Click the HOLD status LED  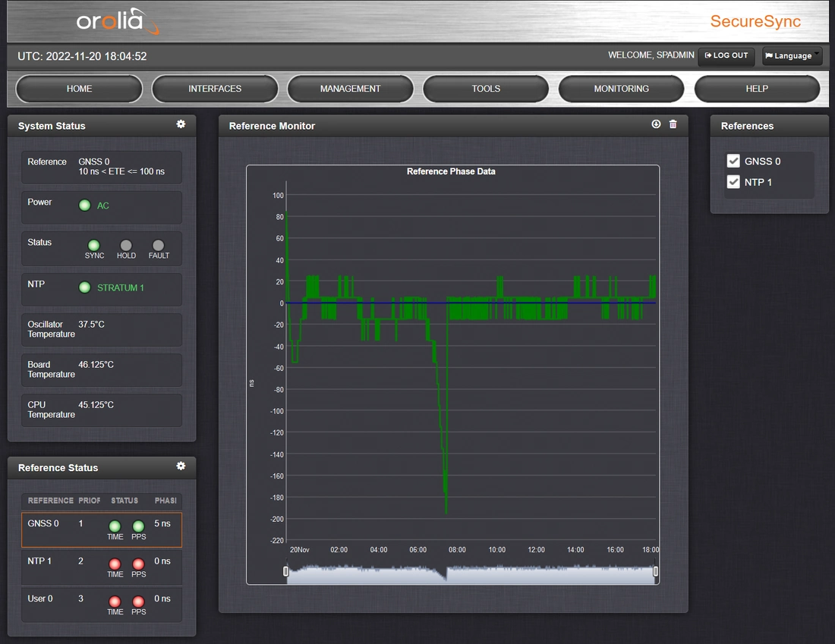[x=126, y=245]
